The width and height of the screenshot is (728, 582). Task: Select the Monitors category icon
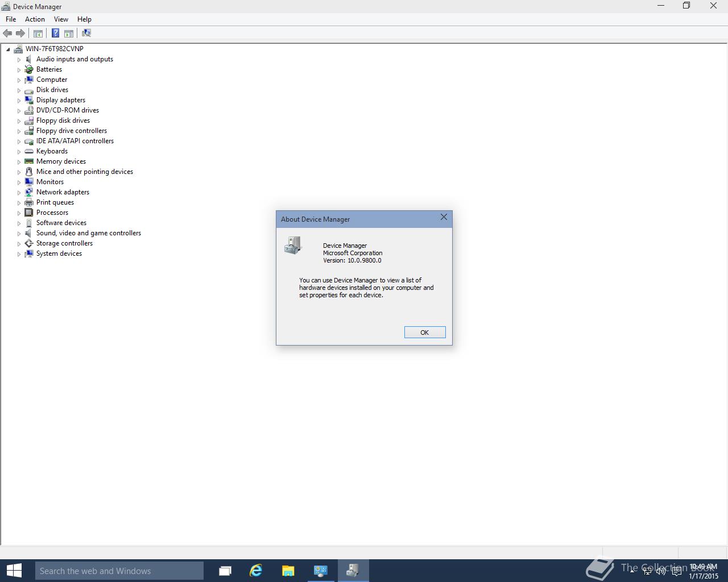pyautogui.click(x=29, y=182)
